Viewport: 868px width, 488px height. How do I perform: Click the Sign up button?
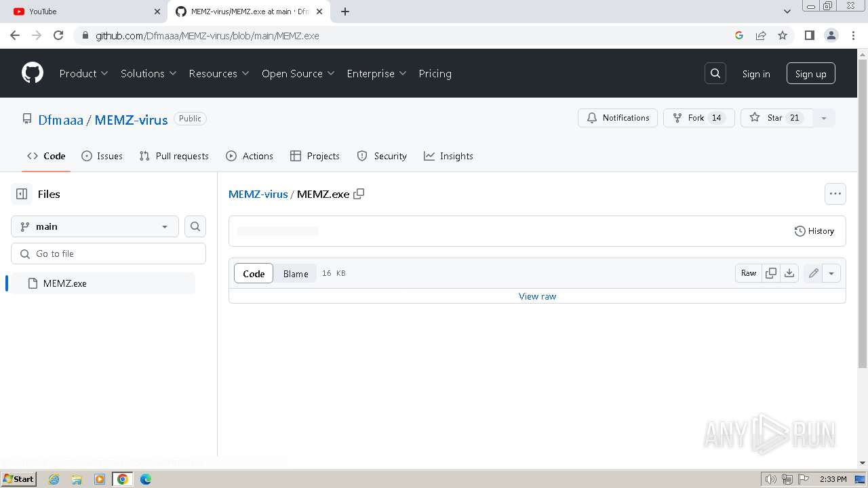tap(810, 73)
